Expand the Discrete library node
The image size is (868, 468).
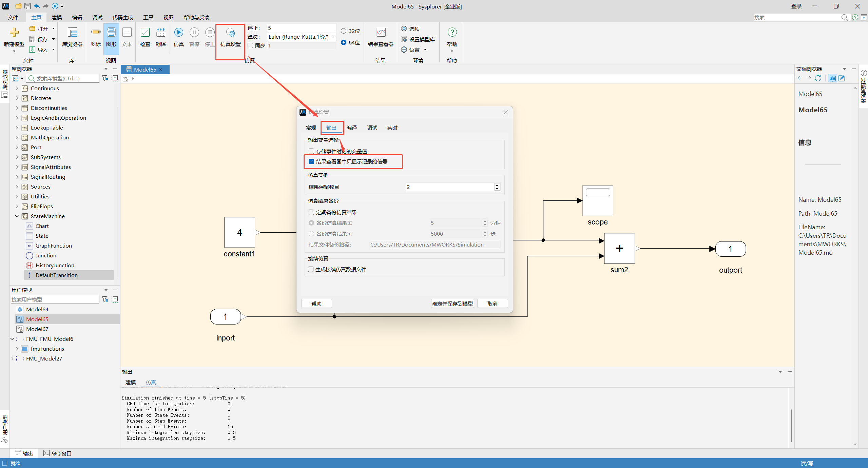[17, 98]
